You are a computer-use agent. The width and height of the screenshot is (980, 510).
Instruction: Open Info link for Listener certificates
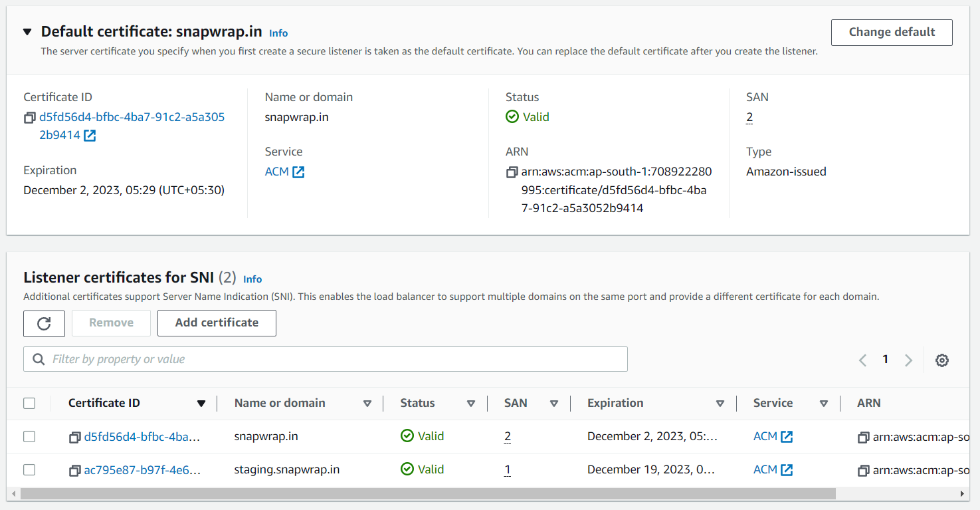[252, 279]
